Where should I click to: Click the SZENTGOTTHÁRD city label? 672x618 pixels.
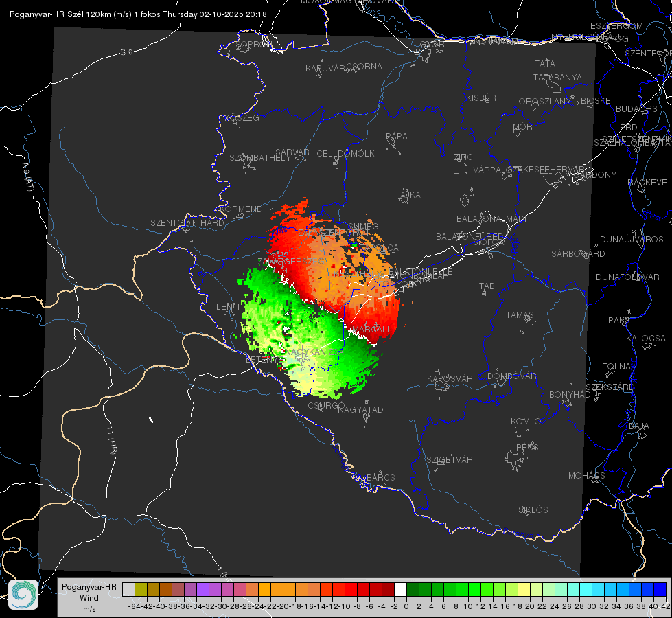187,223
